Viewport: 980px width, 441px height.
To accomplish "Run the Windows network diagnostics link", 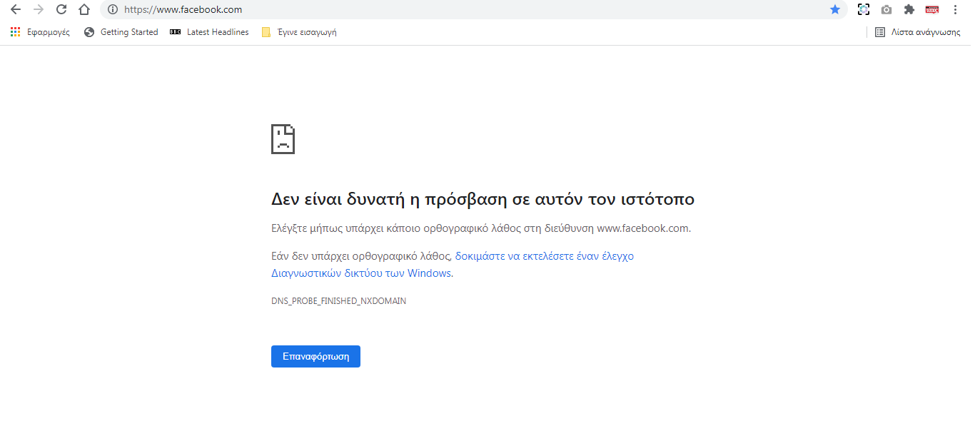I will coord(453,264).
